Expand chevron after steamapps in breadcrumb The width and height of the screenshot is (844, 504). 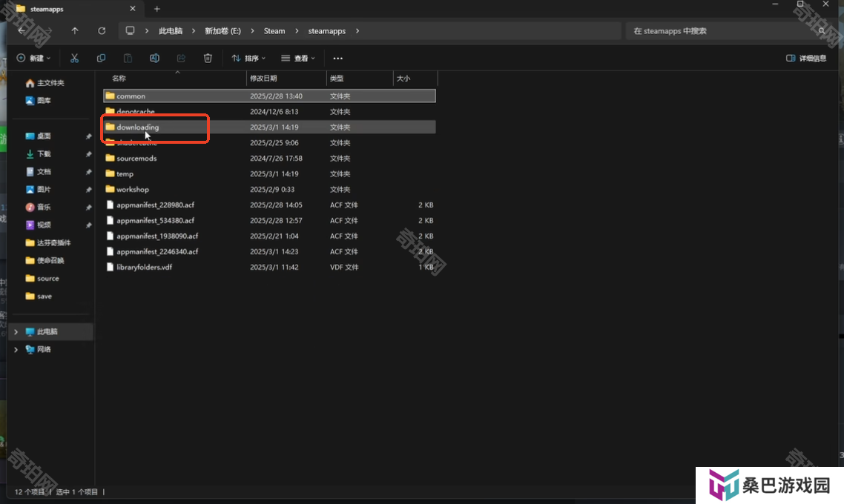357,30
